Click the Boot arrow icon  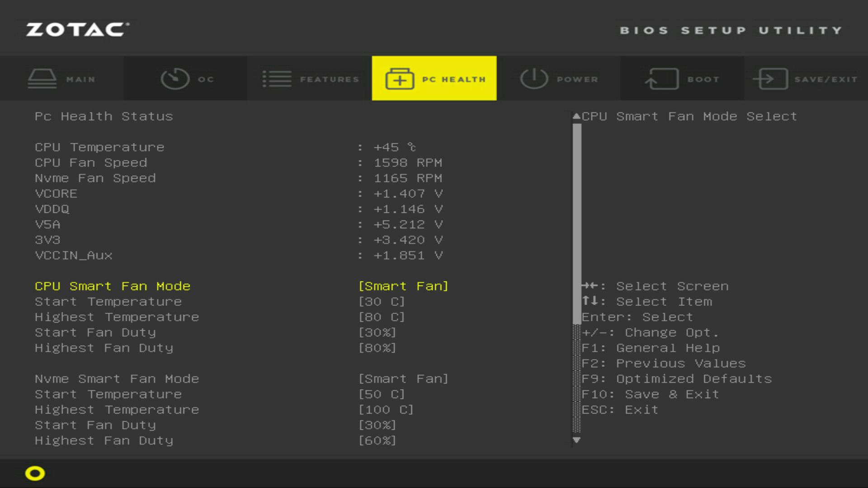pyautogui.click(x=661, y=79)
